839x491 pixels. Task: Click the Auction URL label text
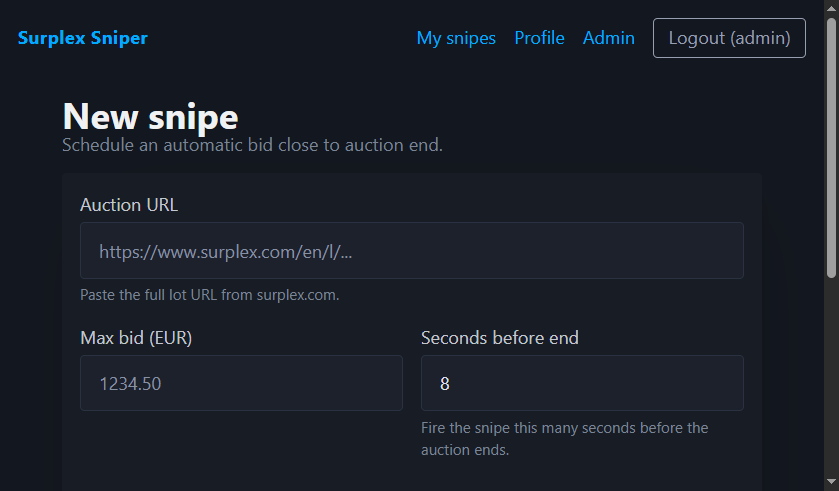coord(129,205)
